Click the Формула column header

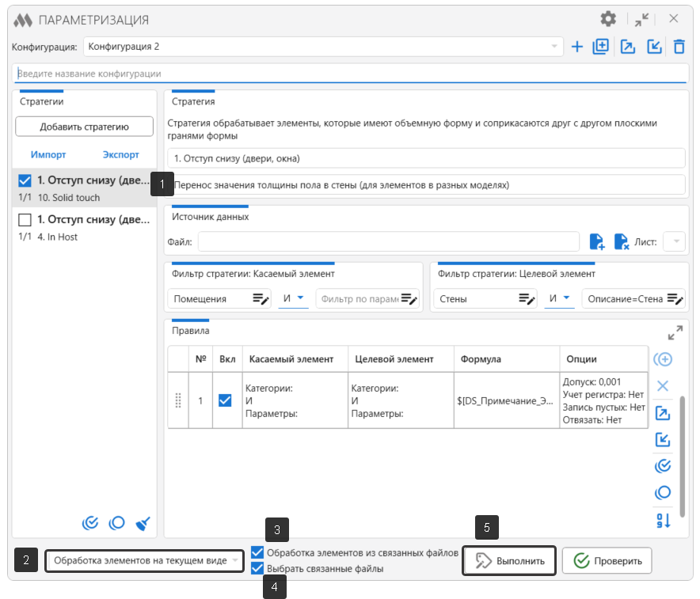click(x=507, y=359)
